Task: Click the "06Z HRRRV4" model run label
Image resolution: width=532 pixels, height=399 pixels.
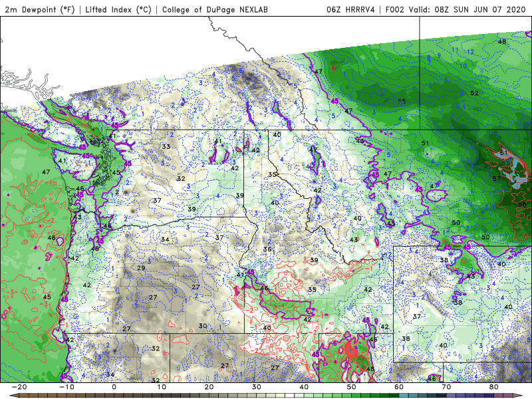Action: tap(350, 9)
